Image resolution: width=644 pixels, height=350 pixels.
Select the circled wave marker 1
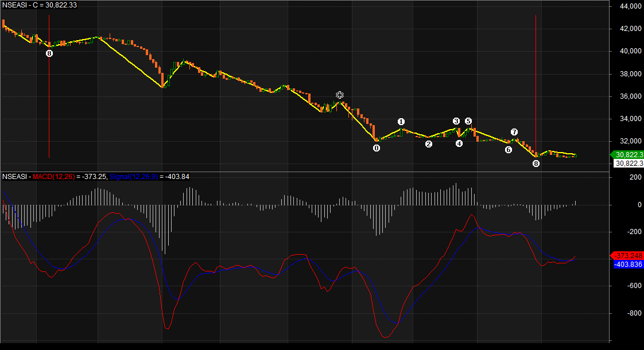401,122
